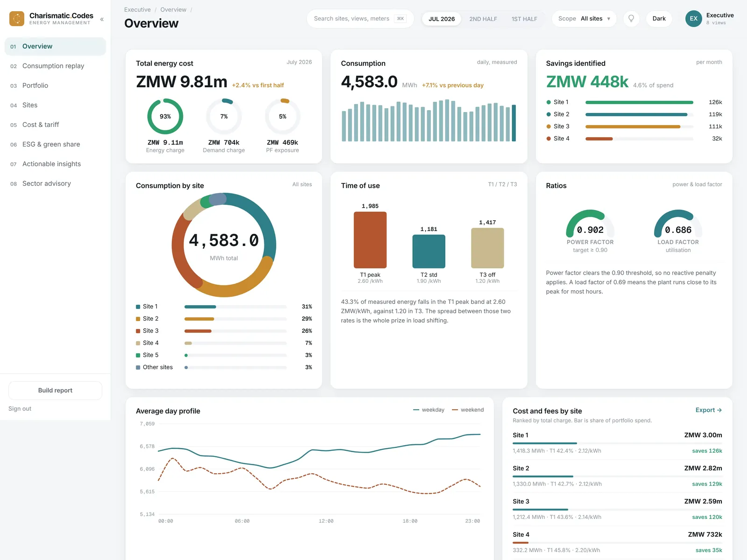Click the teal Site 1 legend swatch
Screen dimensions: 747x560
tap(138, 307)
